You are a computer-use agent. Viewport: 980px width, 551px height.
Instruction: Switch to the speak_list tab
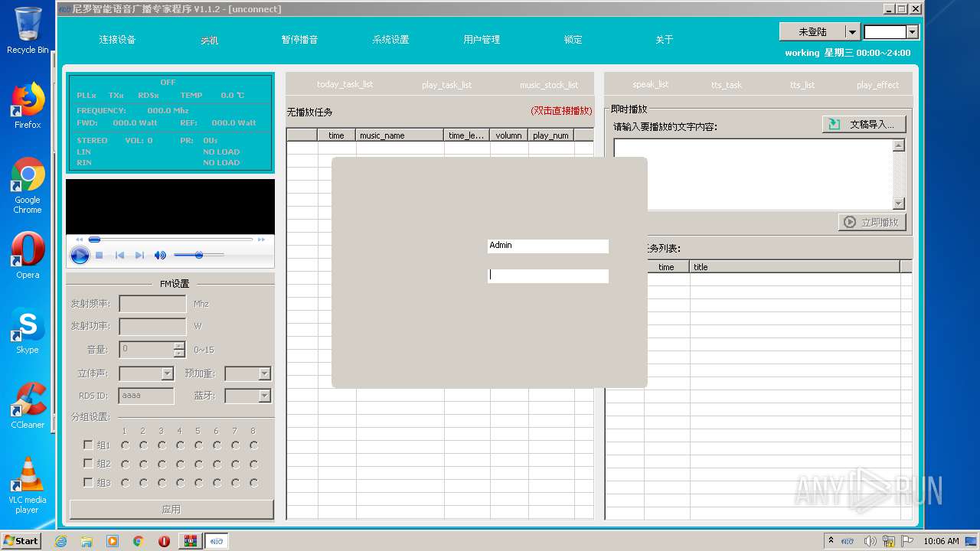point(651,84)
